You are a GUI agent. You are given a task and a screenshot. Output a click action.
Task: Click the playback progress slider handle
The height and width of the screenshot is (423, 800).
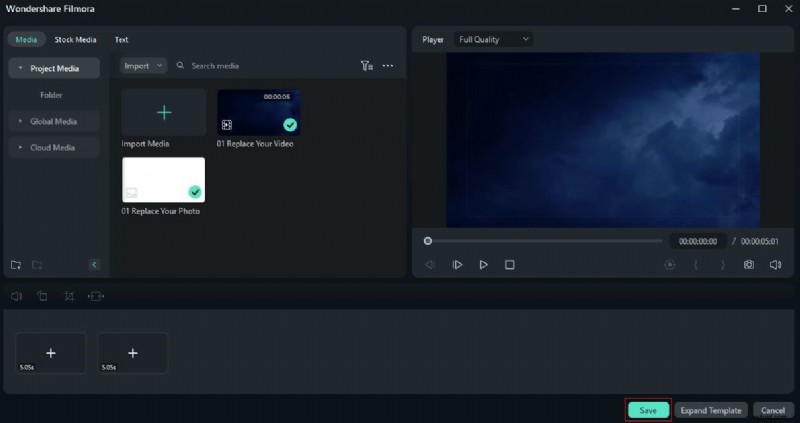click(x=428, y=241)
